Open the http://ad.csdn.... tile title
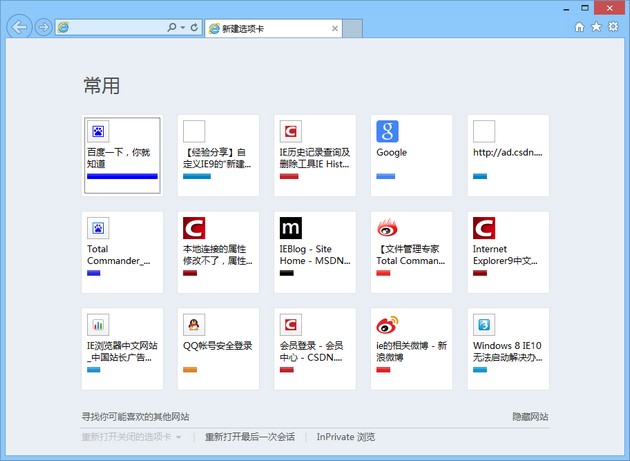This screenshot has width=630, height=461. (508, 153)
